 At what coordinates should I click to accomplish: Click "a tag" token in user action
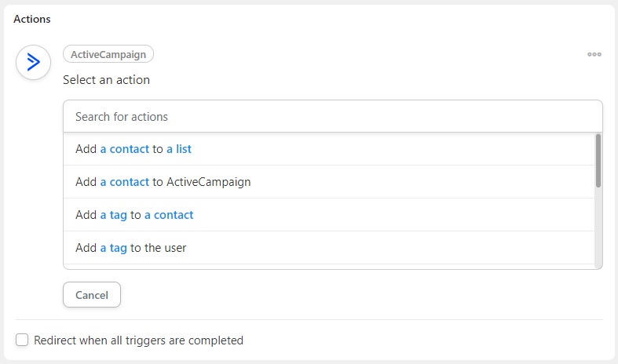coord(114,248)
